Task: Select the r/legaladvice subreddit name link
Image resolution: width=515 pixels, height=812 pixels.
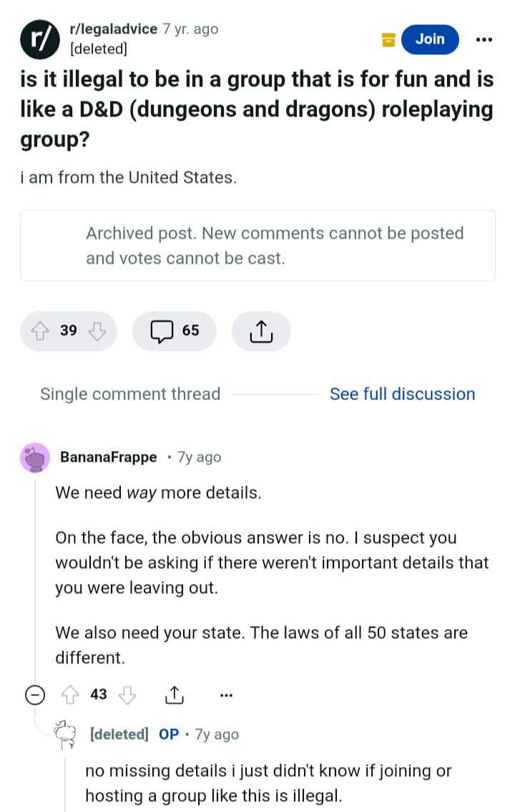Action: coord(114,29)
